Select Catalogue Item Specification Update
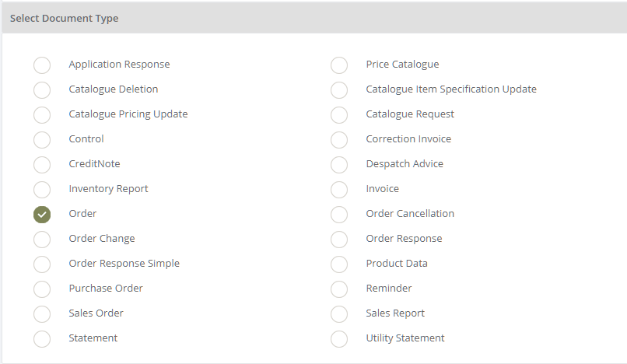This screenshot has width=627, height=364. [339, 90]
